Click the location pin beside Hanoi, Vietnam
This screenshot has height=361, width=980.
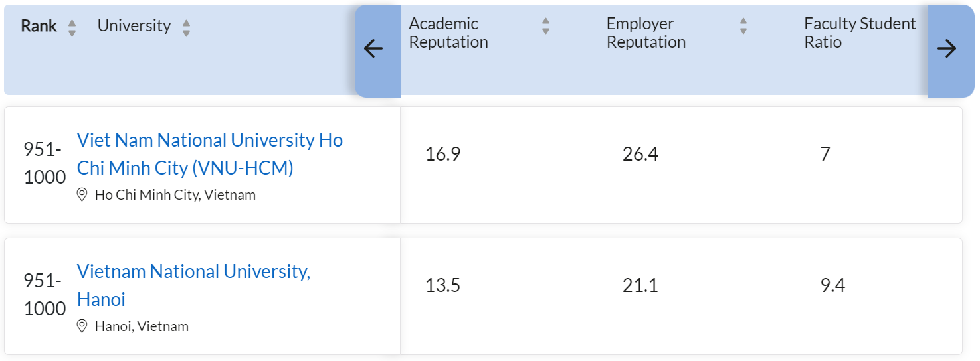82,326
